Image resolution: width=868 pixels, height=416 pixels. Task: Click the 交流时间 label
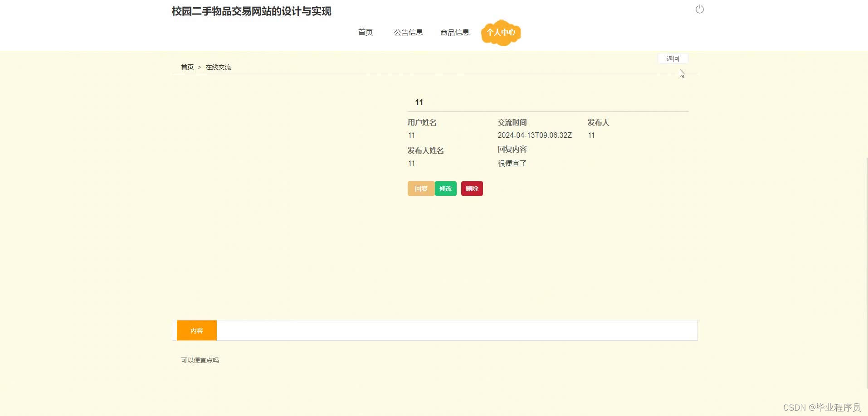(512, 122)
